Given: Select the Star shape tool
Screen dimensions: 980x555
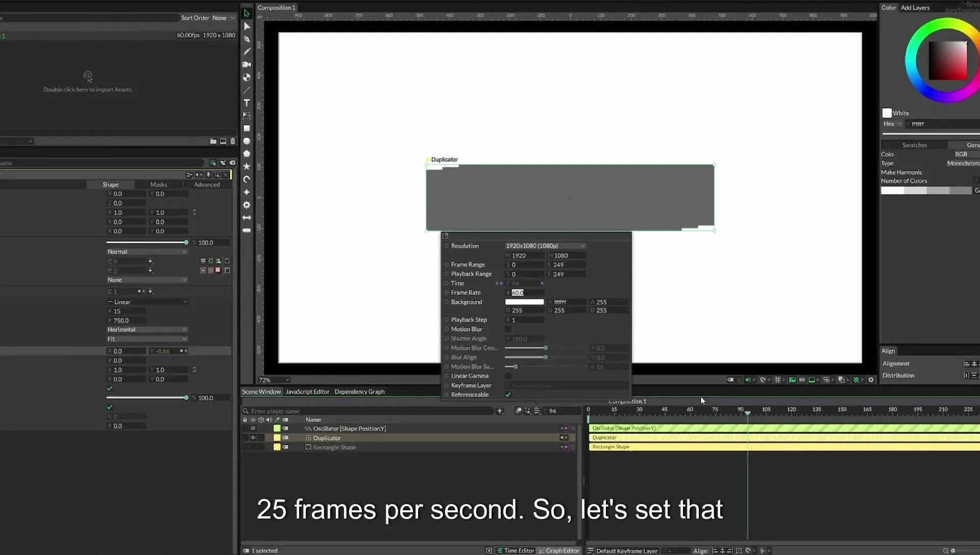Looking at the screenshot, I should pyautogui.click(x=247, y=166).
